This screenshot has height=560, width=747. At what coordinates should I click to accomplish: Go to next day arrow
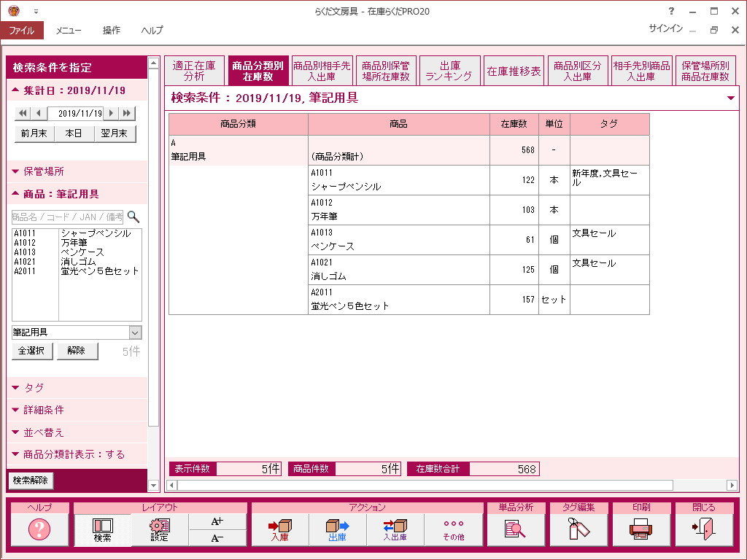(x=111, y=113)
